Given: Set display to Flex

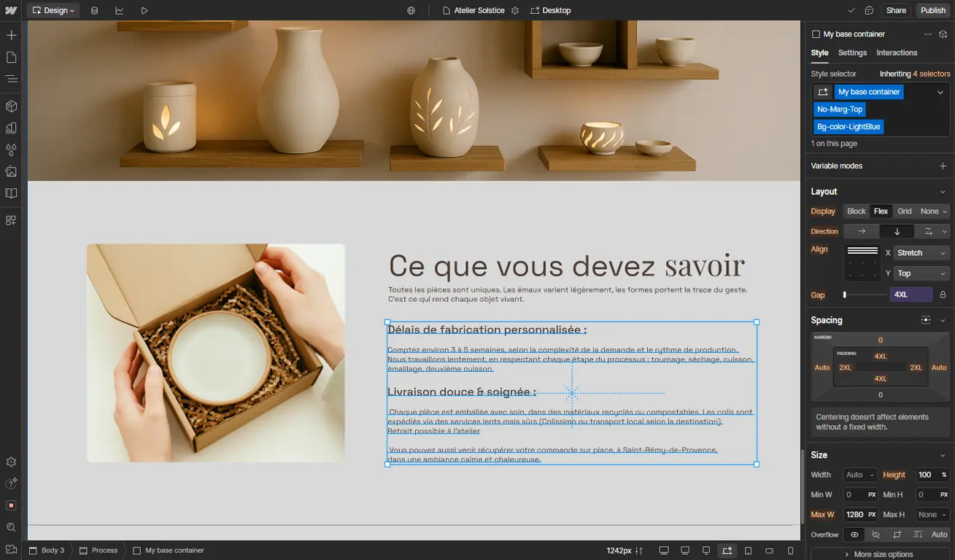Looking at the screenshot, I should point(881,211).
